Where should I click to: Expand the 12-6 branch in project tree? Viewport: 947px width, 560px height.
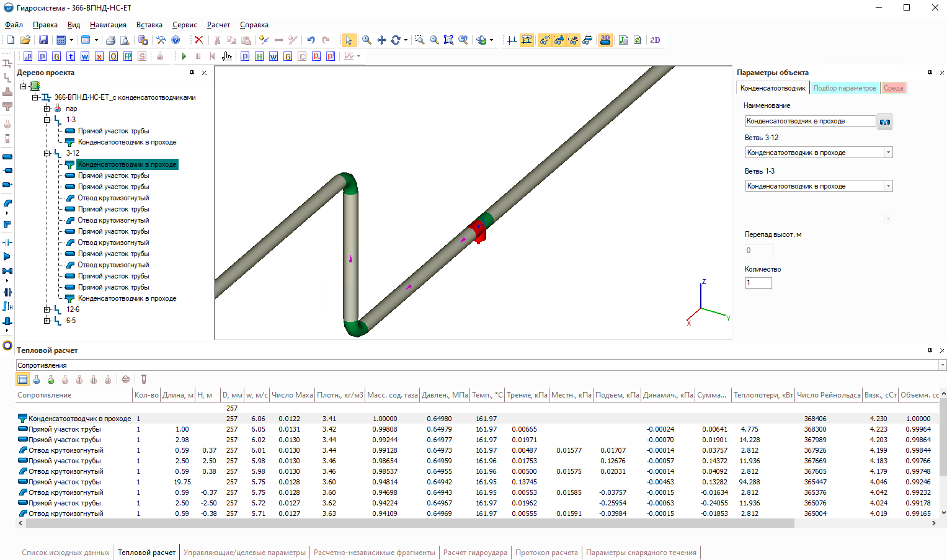click(47, 309)
